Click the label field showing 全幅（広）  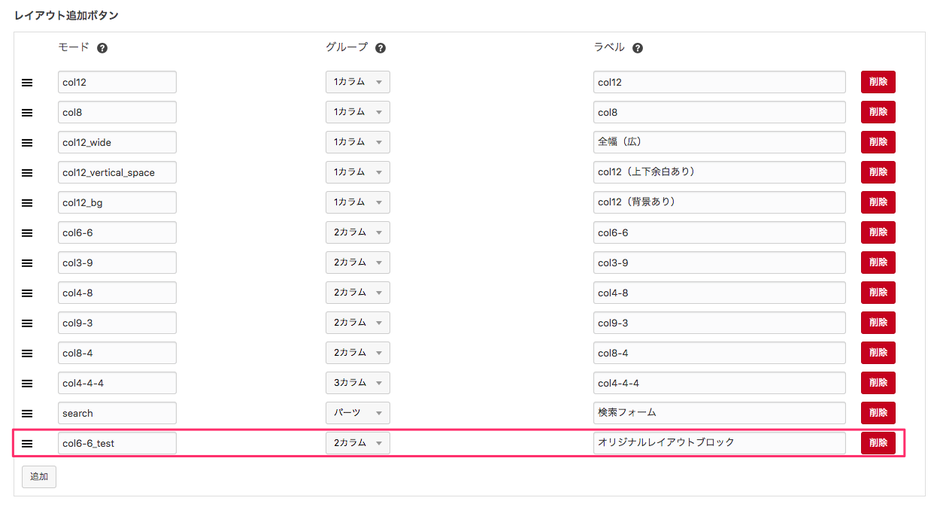(x=719, y=142)
